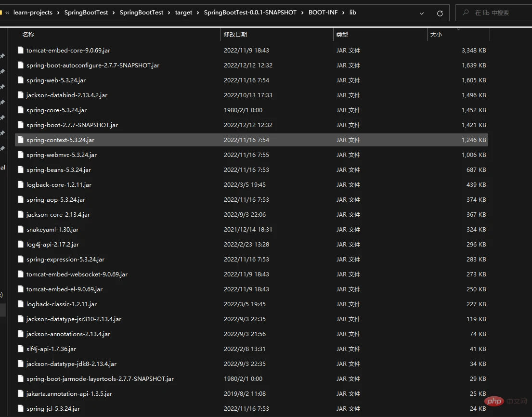532x417 pixels.
Task: Sort files by 名称 column header
Action: [28, 35]
